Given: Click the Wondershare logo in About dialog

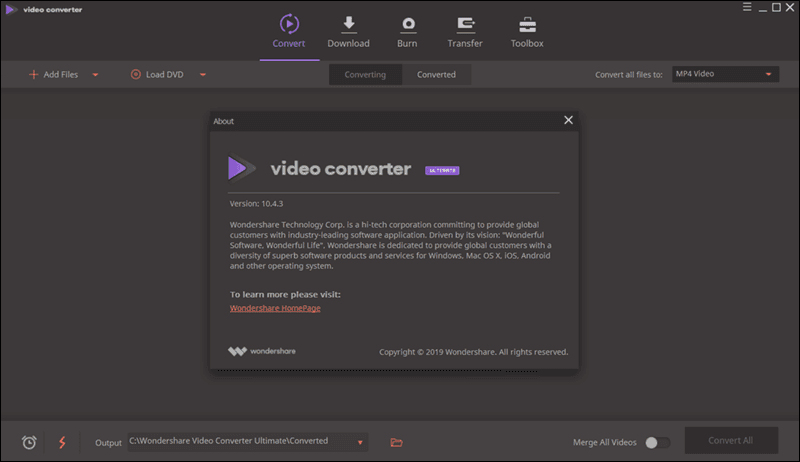Looking at the screenshot, I should (262, 351).
